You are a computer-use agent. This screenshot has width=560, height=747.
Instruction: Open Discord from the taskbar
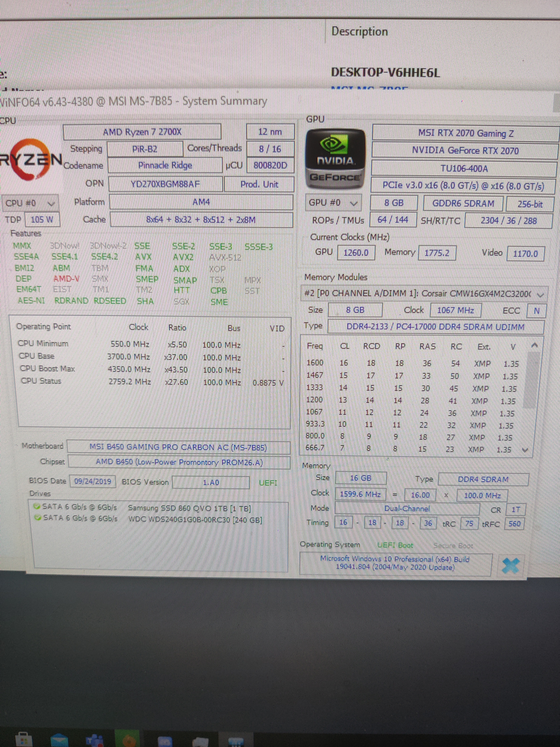[165, 742]
